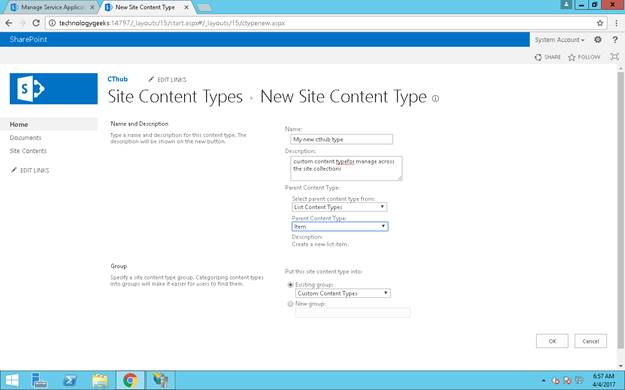Switch to New Site Content Type tab

[x=145, y=7]
